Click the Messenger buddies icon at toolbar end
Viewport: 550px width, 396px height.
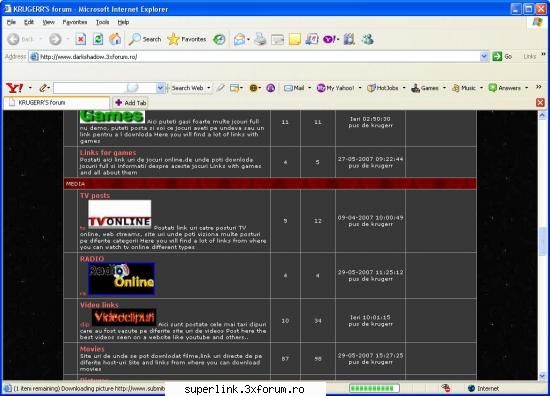point(367,39)
